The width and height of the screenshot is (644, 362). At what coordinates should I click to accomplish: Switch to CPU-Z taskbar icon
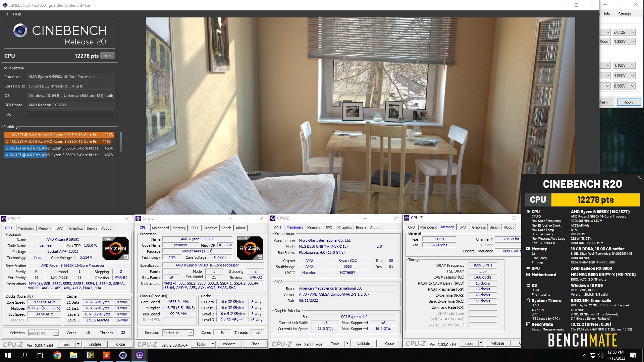(140, 355)
